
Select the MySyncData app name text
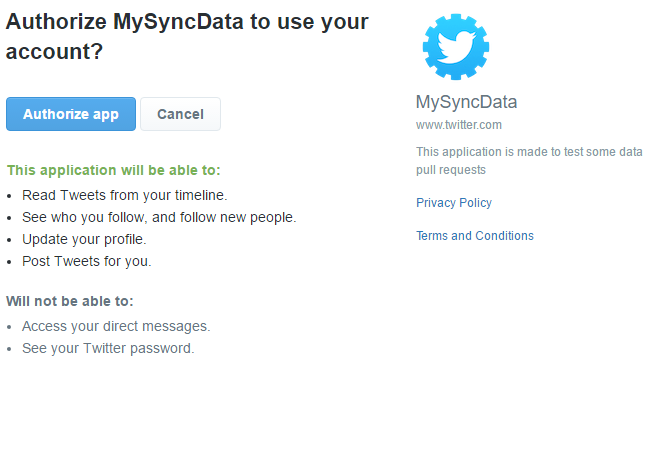coord(466,102)
